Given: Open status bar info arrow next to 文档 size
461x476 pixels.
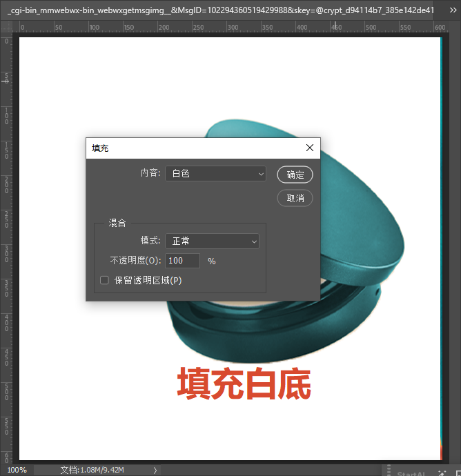Looking at the screenshot, I should point(155,470).
